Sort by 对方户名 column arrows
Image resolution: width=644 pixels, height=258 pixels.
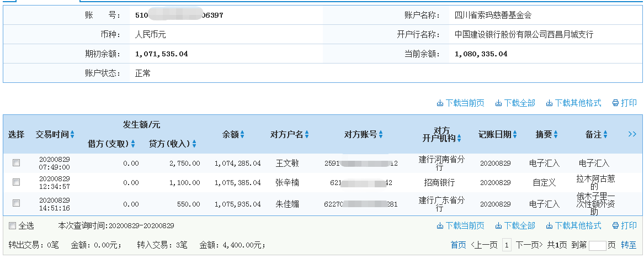coord(307,135)
